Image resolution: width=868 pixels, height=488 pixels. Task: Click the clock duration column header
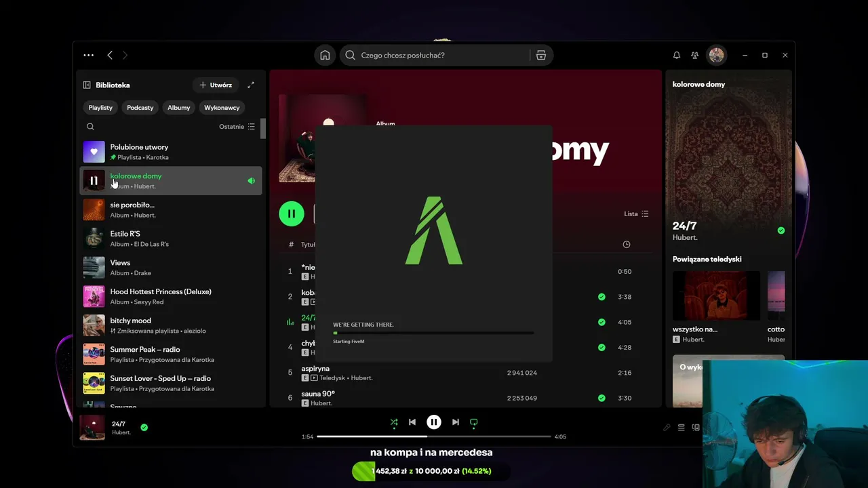(627, 244)
